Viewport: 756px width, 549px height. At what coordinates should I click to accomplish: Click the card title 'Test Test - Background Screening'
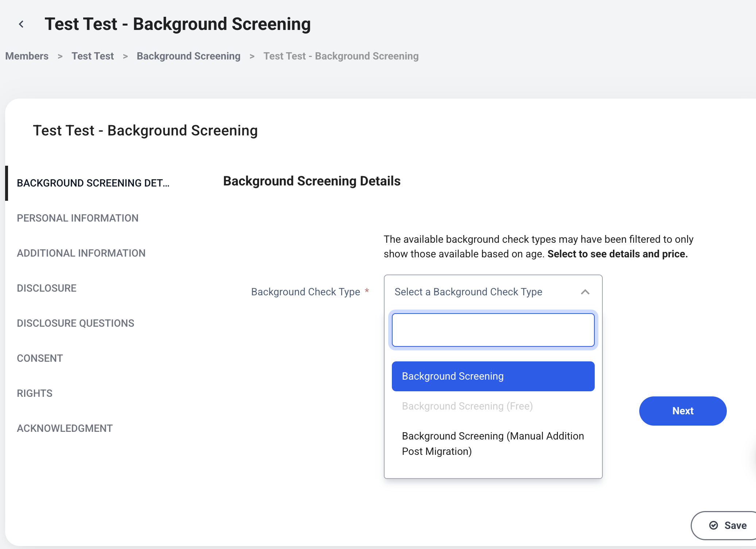(x=145, y=131)
